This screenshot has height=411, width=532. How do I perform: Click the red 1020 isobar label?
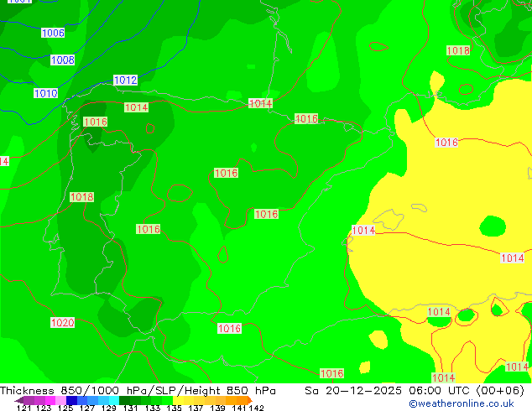[x=62, y=322]
